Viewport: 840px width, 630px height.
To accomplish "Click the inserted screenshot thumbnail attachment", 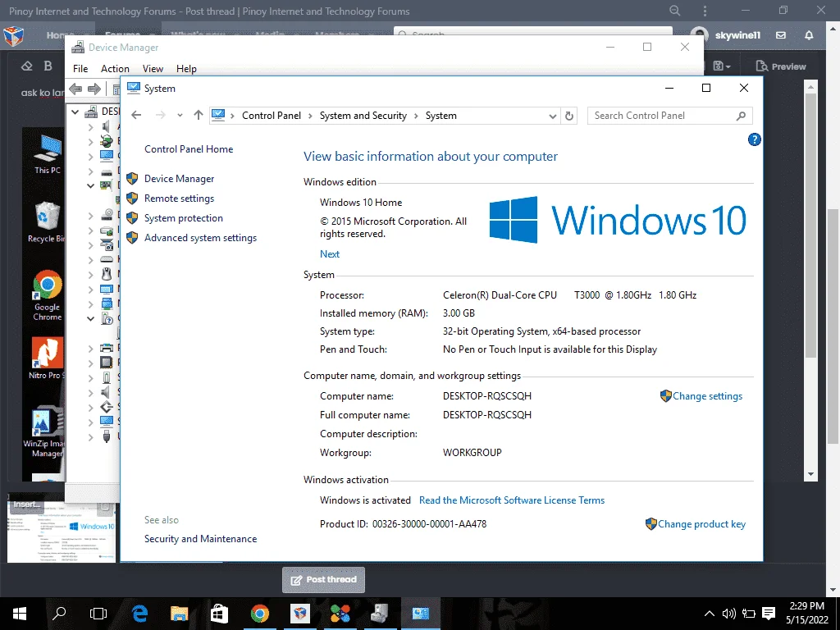I will pyautogui.click(x=62, y=531).
